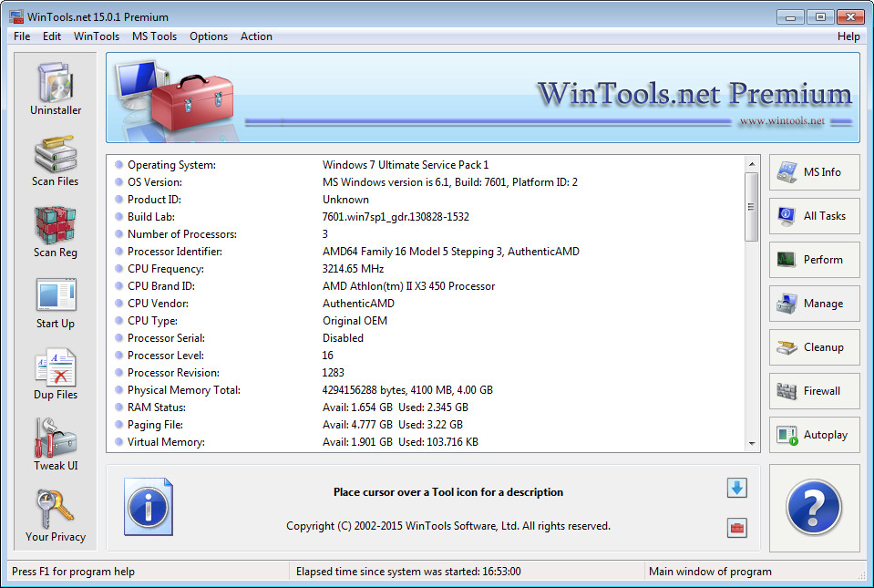Select the Operating System row label
The height and width of the screenshot is (588, 874).
(x=171, y=165)
